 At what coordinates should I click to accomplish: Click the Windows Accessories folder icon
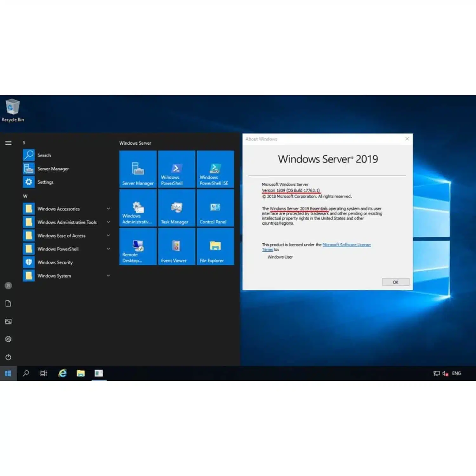coord(29,209)
